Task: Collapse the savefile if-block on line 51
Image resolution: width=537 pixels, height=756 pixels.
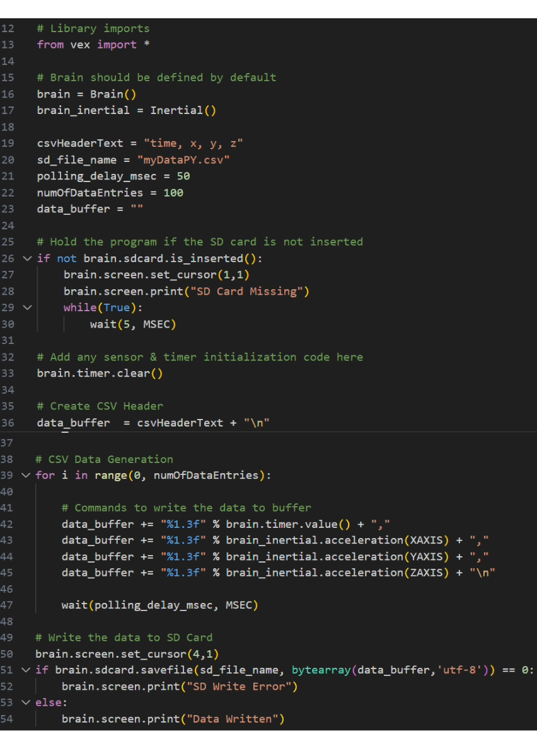Action: [25, 670]
